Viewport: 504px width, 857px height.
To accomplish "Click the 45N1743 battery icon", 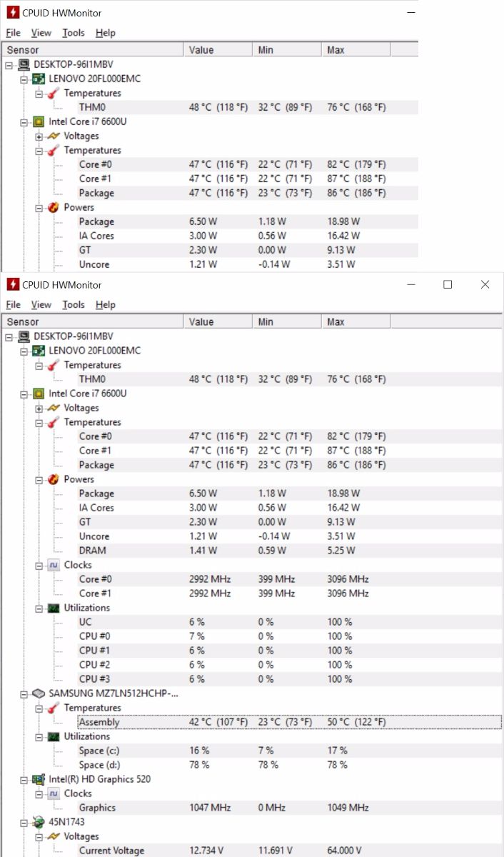I will (x=39, y=822).
